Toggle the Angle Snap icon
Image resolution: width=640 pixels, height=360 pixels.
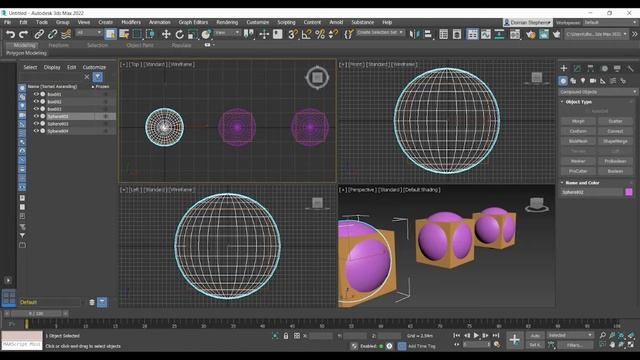coord(306,34)
